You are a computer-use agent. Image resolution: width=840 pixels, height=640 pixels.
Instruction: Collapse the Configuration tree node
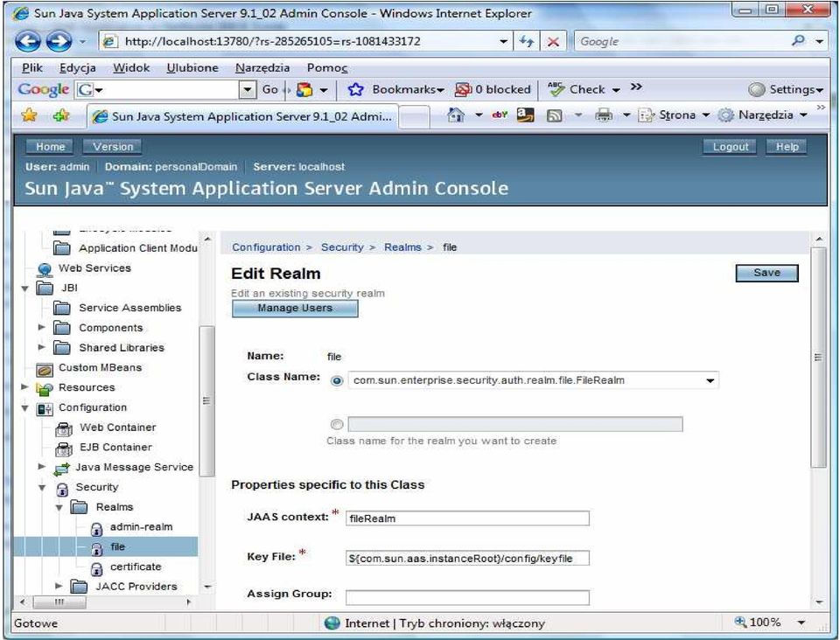[x=24, y=408]
